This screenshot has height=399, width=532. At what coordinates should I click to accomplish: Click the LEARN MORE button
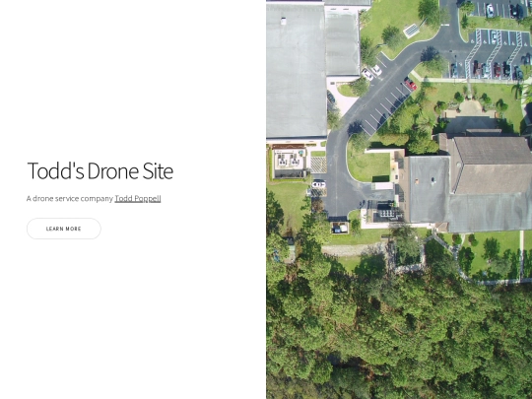64,229
